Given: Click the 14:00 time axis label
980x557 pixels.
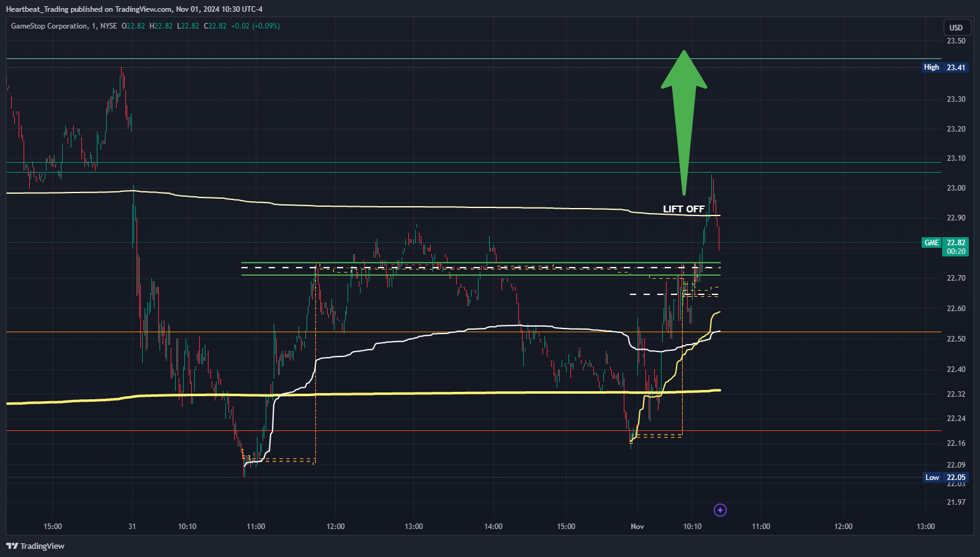Looking at the screenshot, I should (x=493, y=527).
